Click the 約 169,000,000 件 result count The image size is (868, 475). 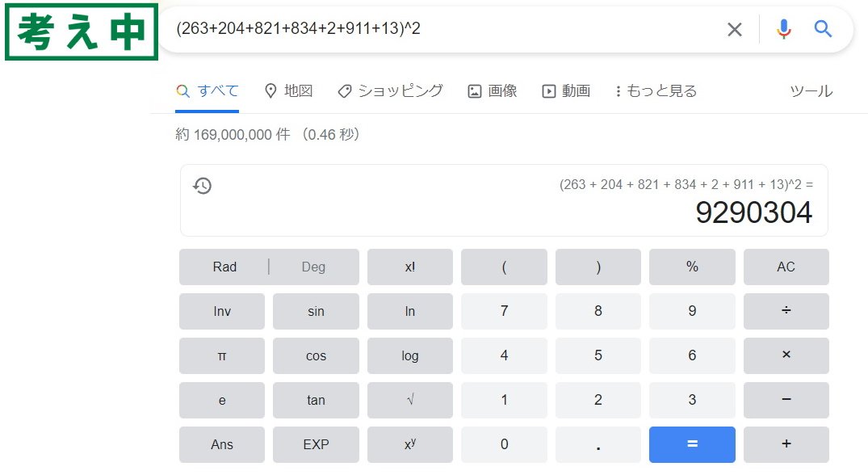[x=233, y=135]
